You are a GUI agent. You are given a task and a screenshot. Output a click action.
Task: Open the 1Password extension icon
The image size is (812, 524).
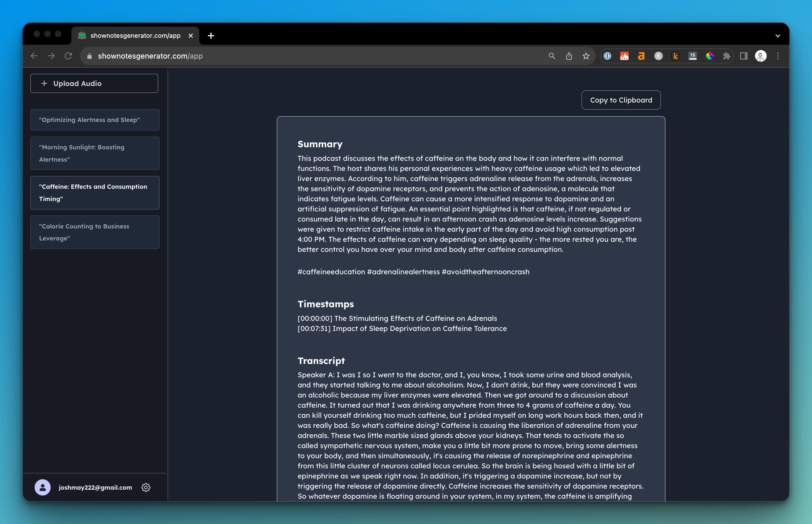pos(607,56)
